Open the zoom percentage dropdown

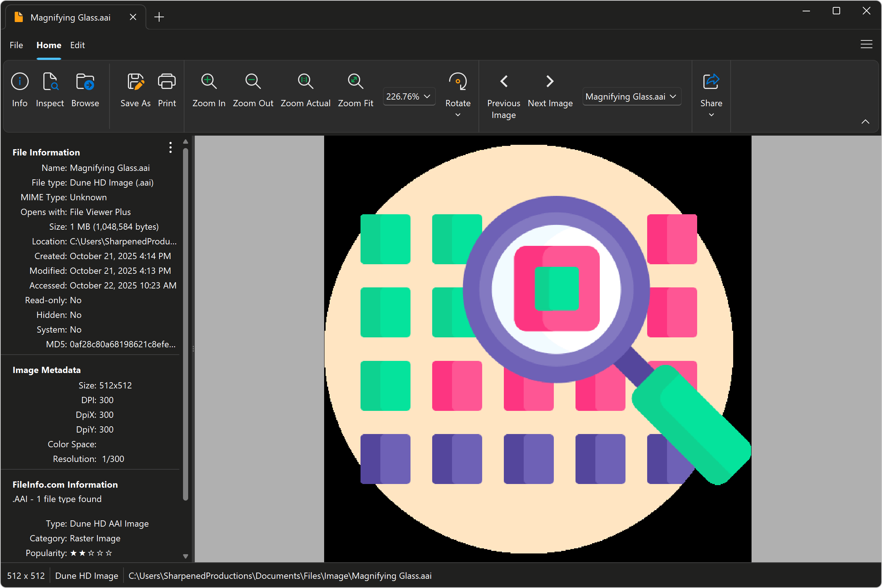[427, 96]
